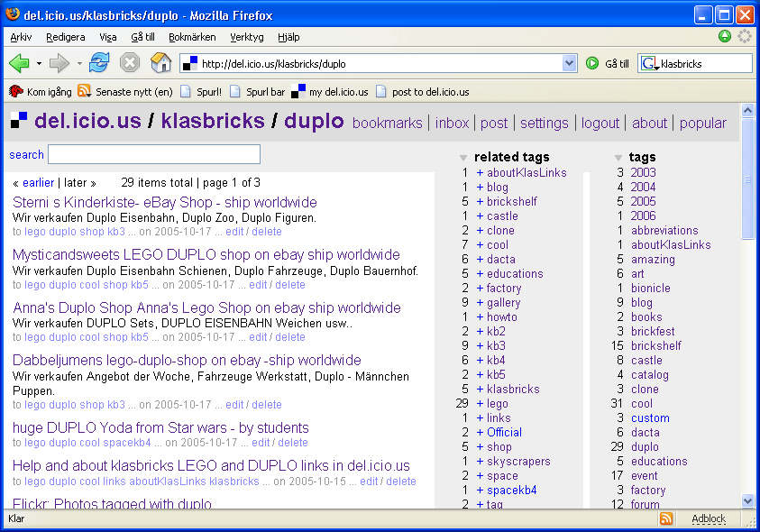Screen dimensions: 760x532
Task: Click the 'about' header link
Action: click(x=649, y=124)
